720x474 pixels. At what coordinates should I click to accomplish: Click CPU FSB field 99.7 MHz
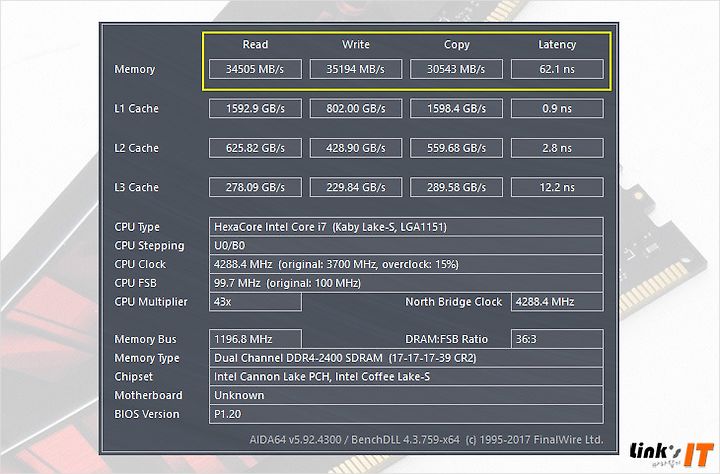coord(406,283)
